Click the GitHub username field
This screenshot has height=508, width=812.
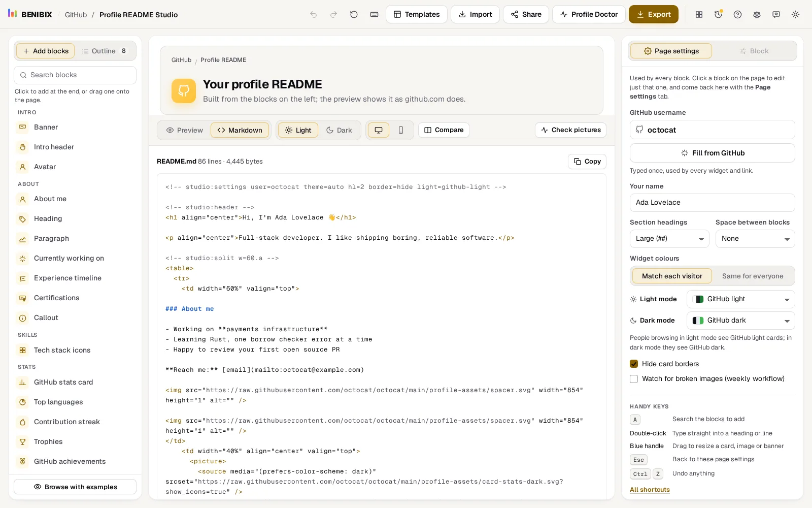713,130
